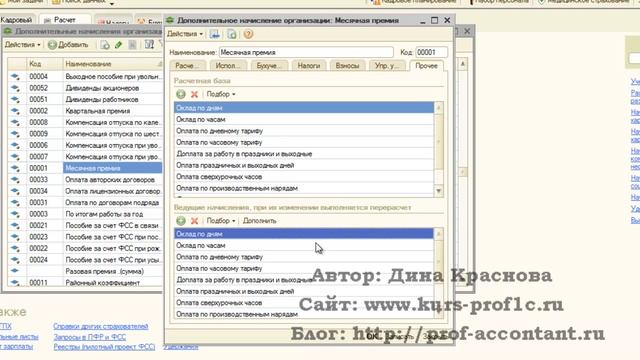Click the row icon for code 00001
This screenshot has height=360, width=640.
tap(16, 168)
